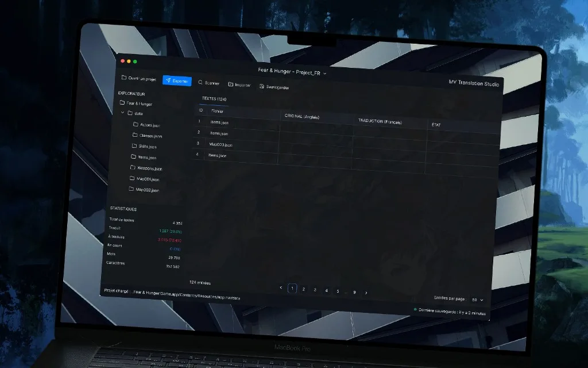Click the EXPLORATEUR panel heading
Viewport: 588px width, 368px height.
[131, 94]
